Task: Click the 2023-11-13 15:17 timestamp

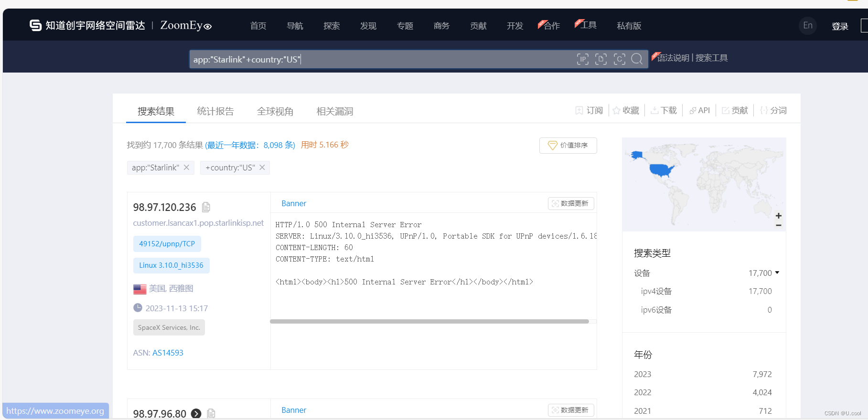Action: click(177, 308)
